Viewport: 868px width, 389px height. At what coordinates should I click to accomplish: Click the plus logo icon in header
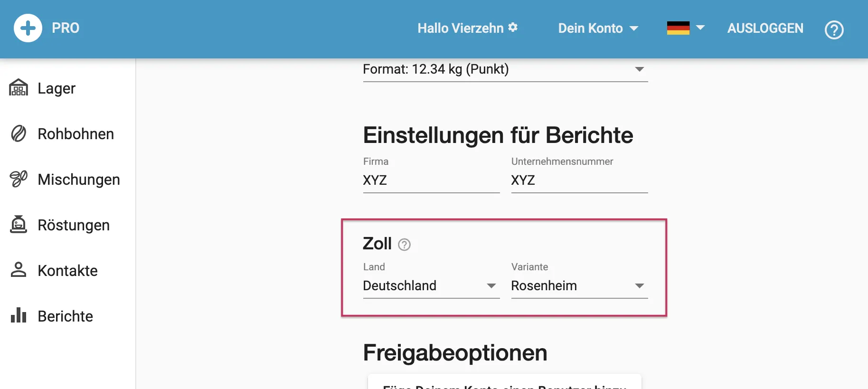(x=28, y=28)
